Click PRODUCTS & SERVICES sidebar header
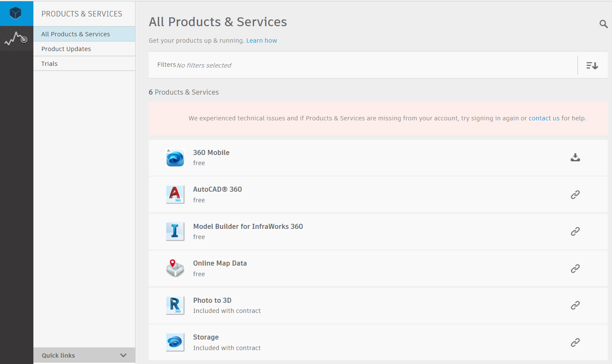612x364 pixels. coord(82,14)
